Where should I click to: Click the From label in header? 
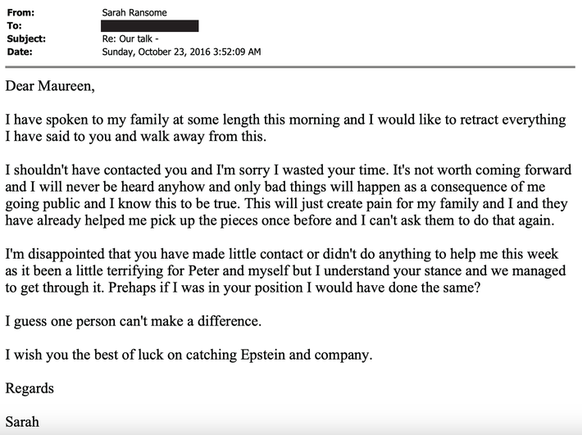tap(21, 13)
